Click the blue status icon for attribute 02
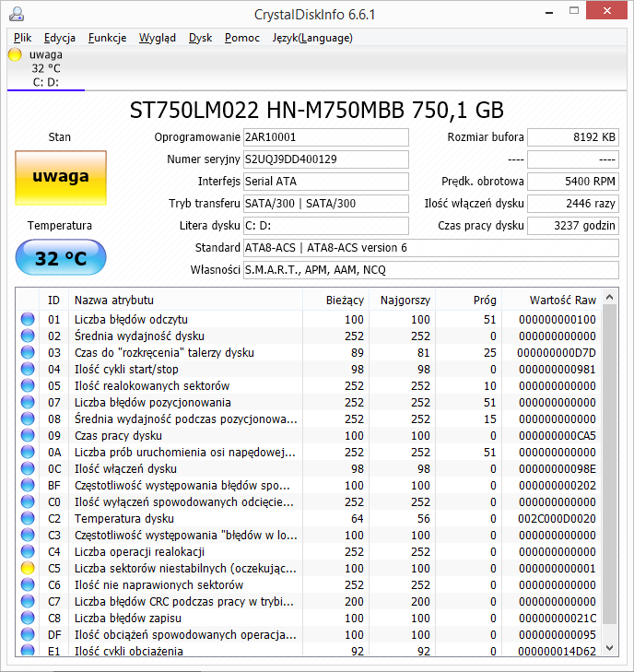The height and width of the screenshot is (672, 634). (x=28, y=336)
